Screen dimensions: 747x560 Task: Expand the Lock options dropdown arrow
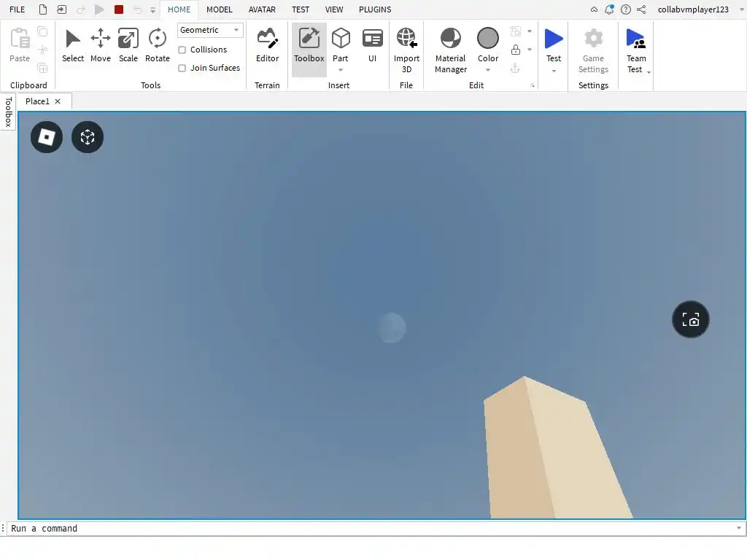point(530,50)
